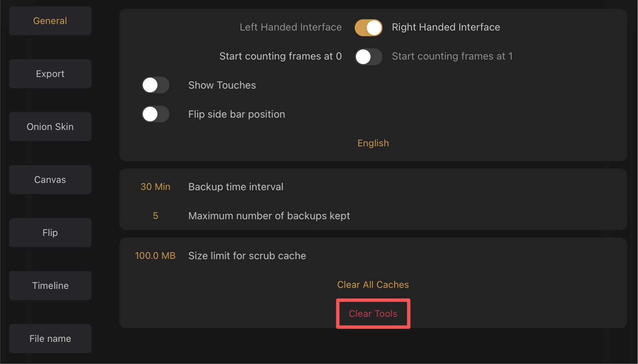Change the 30 Min backup interval value
The image size is (638, 364).
(x=155, y=187)
